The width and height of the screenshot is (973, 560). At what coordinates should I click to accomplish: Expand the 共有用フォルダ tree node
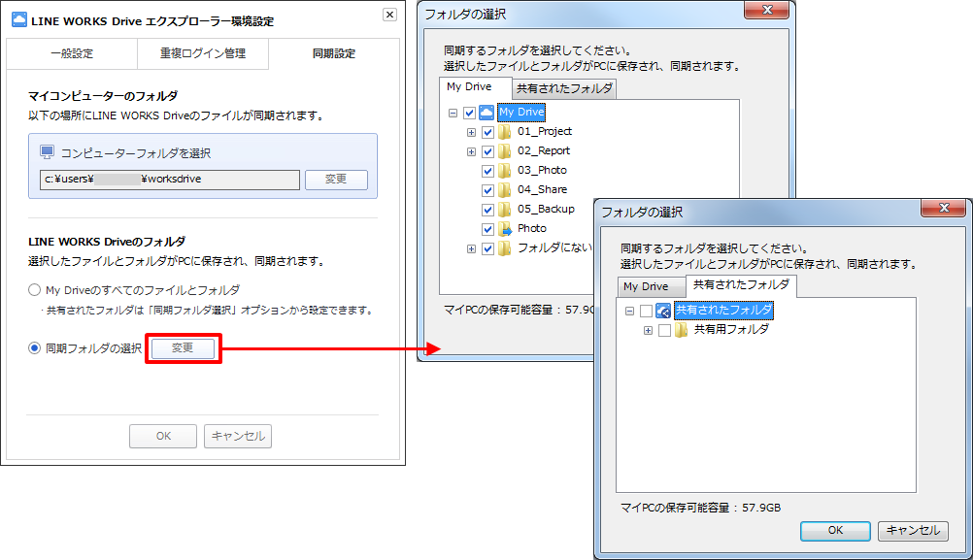(x=648, y=330)
